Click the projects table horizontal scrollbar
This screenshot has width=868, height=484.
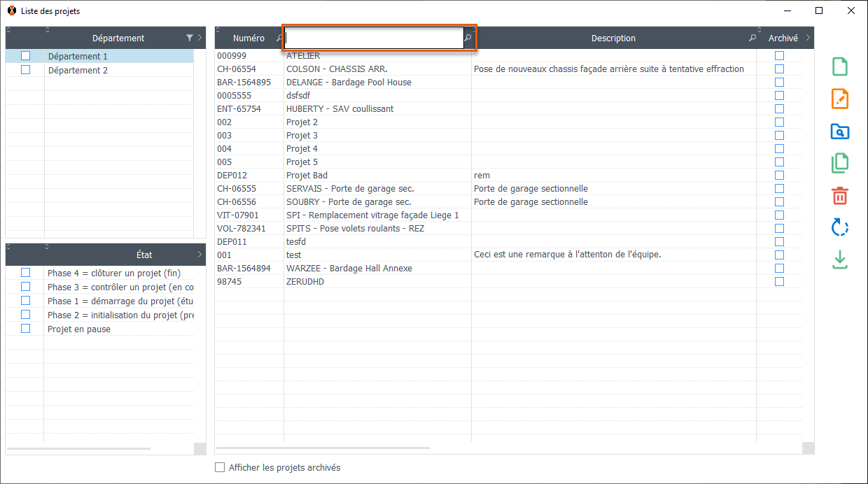click(x=323, y=448)
